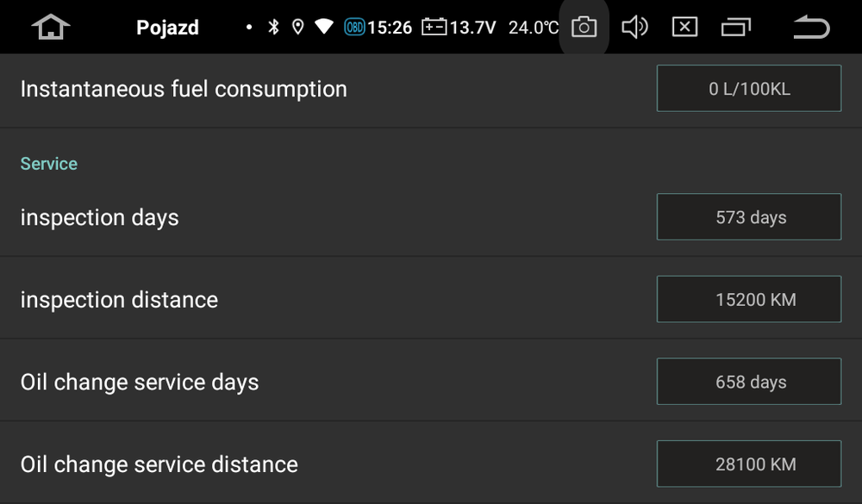
Task: Tap the Service section header
Action: pos(48,163)
